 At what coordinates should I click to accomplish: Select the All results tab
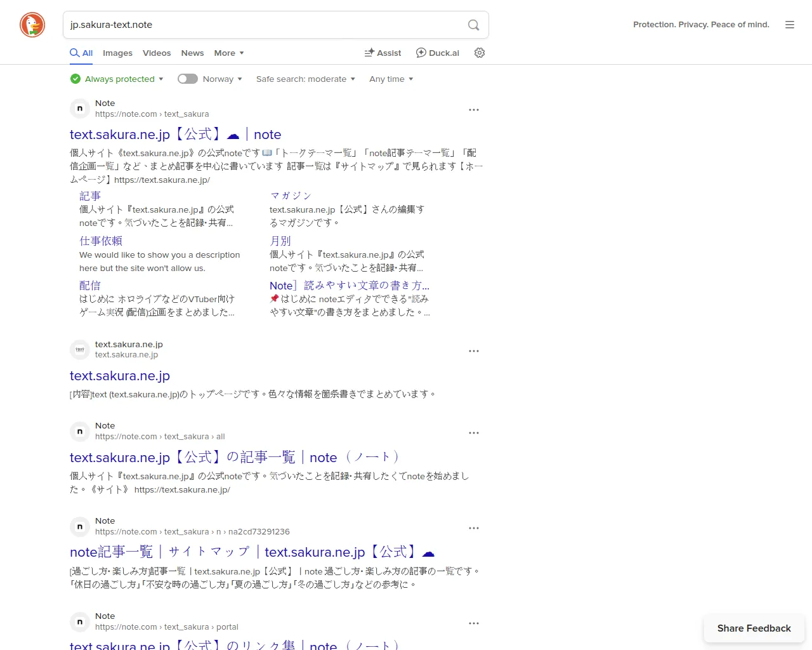click(x=81, y=53)
